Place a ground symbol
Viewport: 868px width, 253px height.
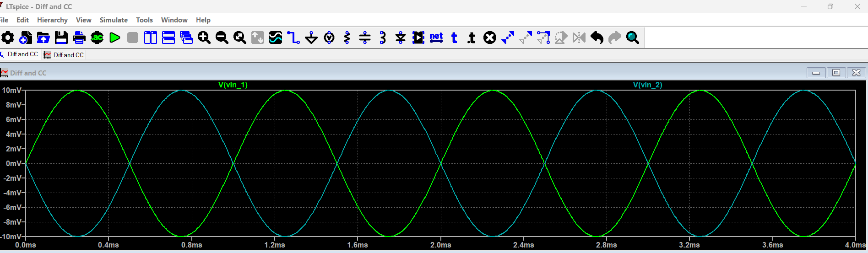click(x=311, y=38)
